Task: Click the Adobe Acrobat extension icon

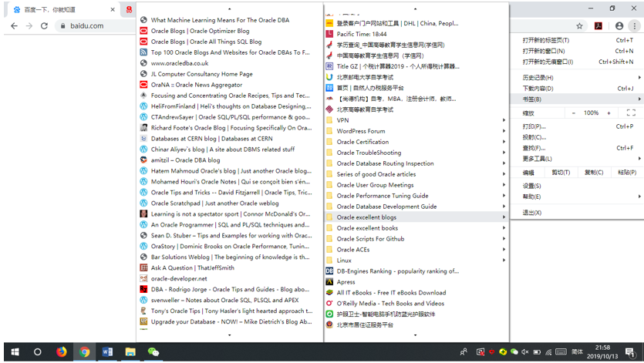Action: tap(598, 25)
